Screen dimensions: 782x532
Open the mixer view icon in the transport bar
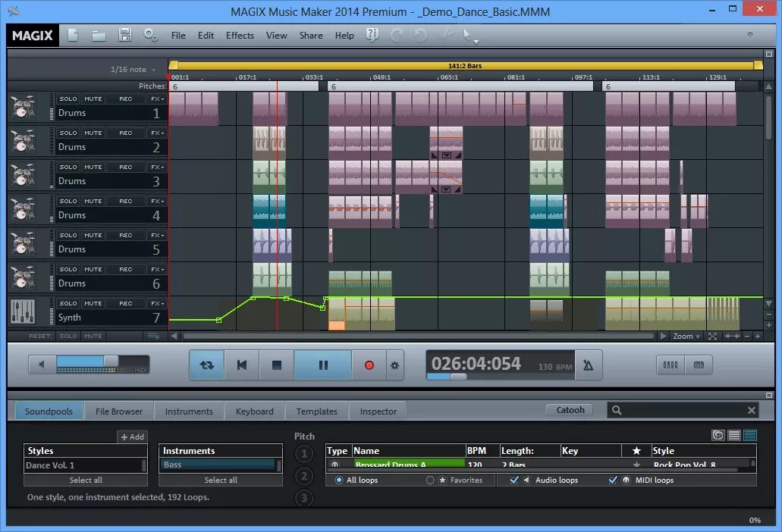pos(671,365)
